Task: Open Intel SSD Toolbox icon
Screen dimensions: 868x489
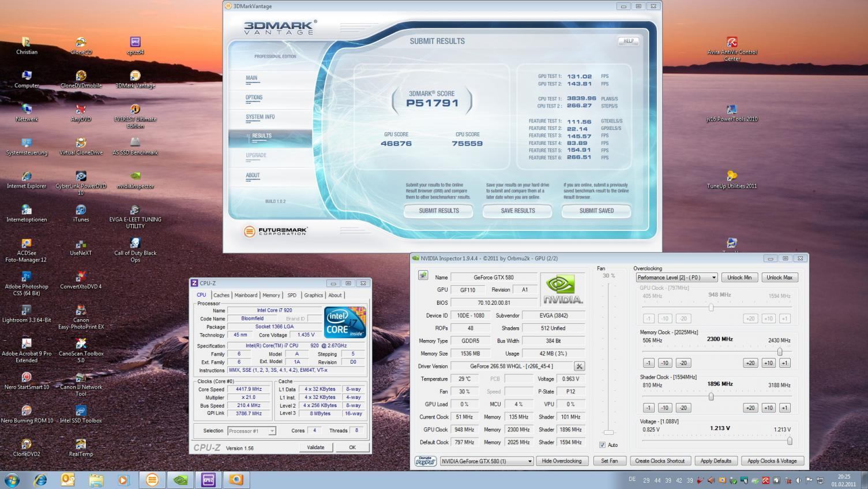Action: [81, 414]
